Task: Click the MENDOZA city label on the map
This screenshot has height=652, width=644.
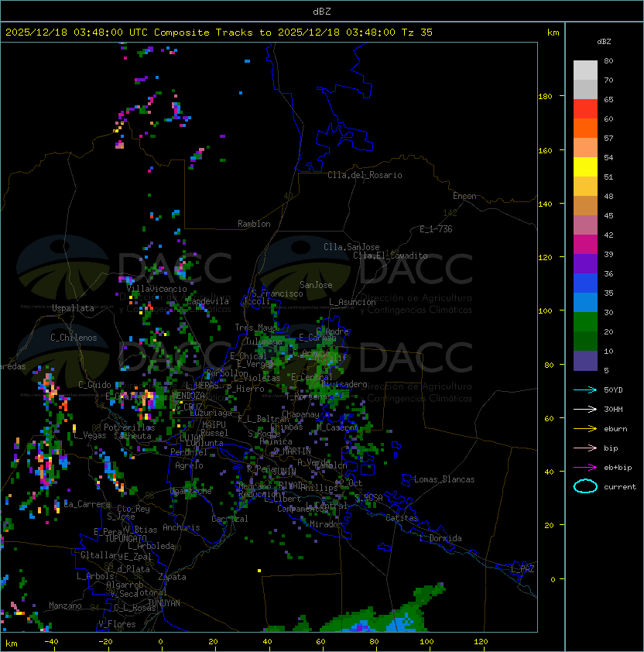Action: coord(188,396)
